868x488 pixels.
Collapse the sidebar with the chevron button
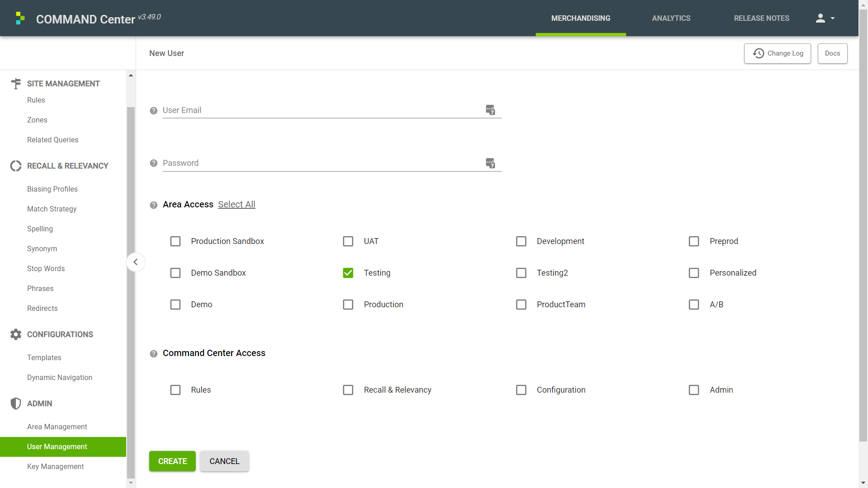(x=136, y=262)
